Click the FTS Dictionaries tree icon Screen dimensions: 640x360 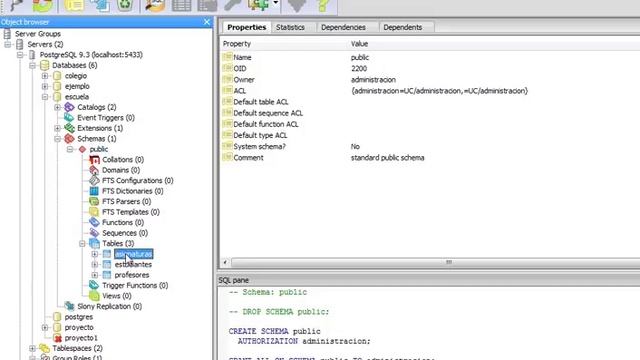pos(94,191)
